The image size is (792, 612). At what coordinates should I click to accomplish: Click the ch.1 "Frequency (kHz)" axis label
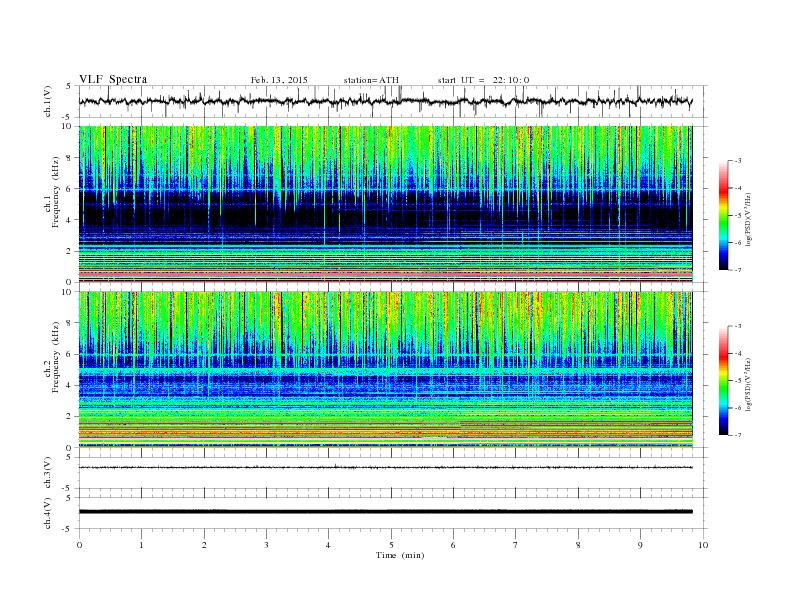(x=56, y=192)
